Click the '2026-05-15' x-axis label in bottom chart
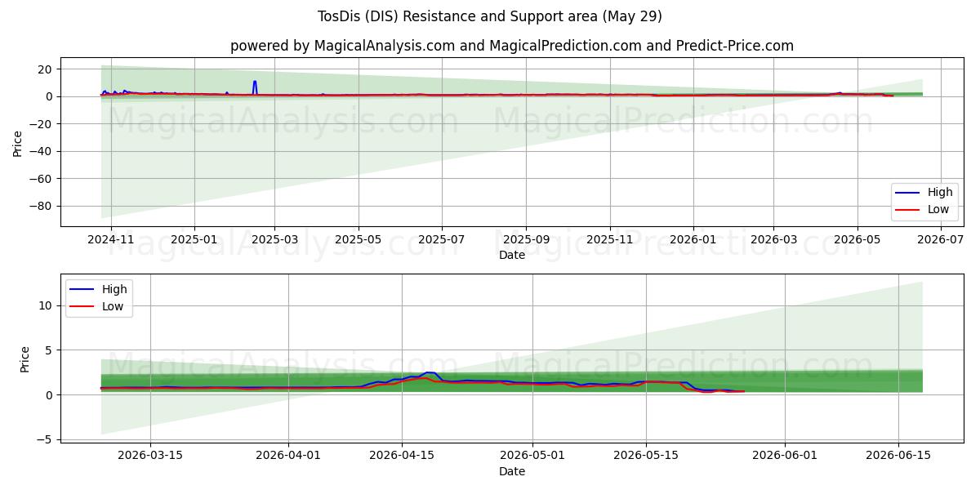This screenshot has width=980, height=490. 646,457
